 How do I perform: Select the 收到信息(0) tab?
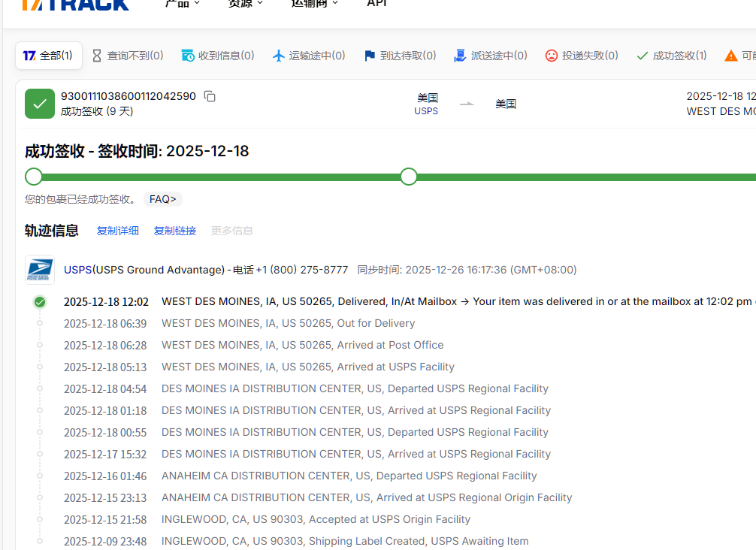pyautogui.click(x=218, y=56)
